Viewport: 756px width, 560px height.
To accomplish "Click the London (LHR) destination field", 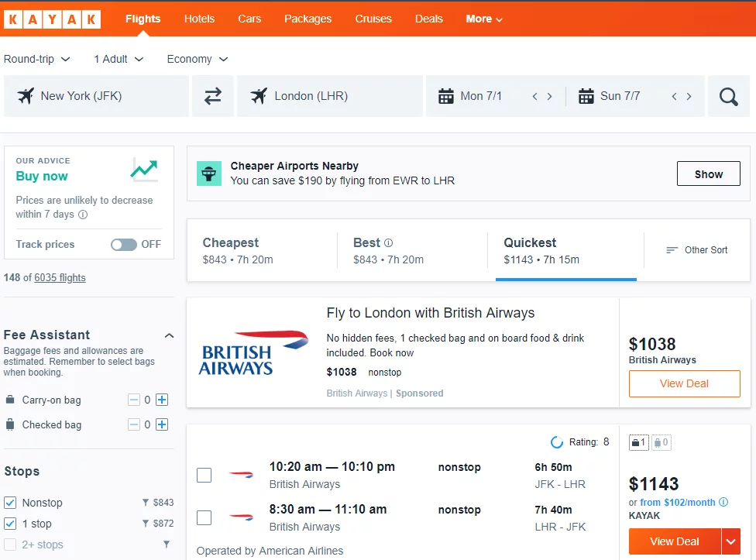I will pyautogui.click(x=330, y=96).
